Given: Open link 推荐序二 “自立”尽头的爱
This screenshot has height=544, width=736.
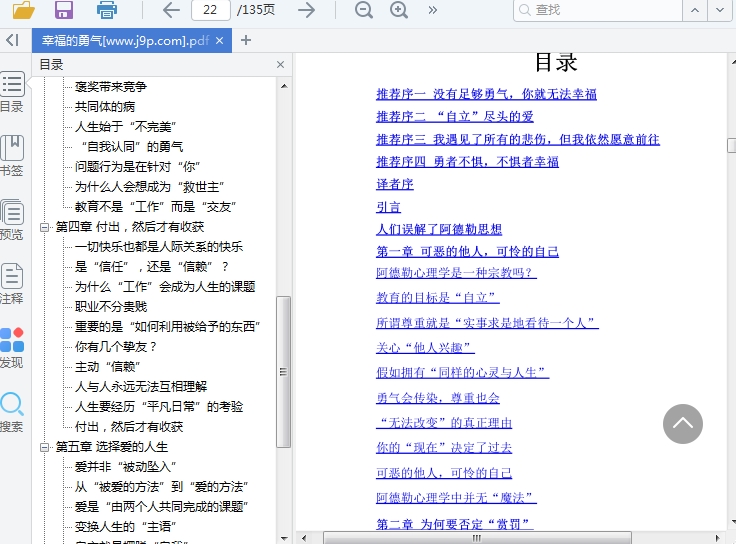Looking at the screenshot, I should pos(455,117).
